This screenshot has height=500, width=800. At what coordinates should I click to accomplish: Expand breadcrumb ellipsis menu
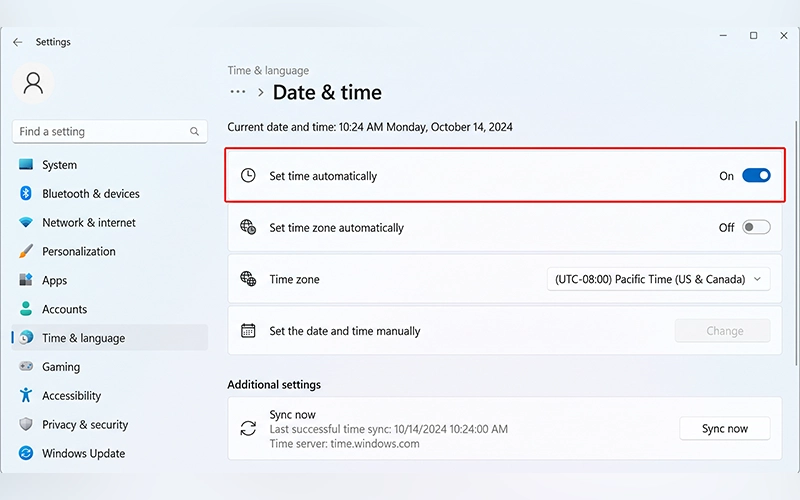[238, 92]
